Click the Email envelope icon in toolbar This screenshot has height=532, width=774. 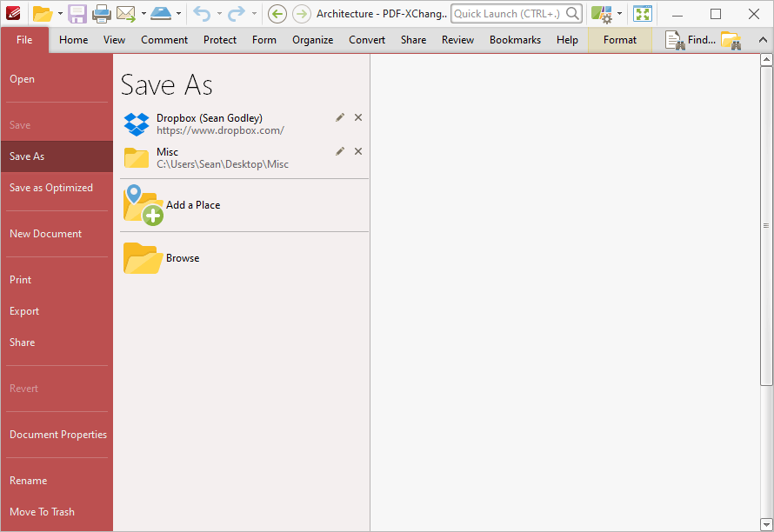click(126, 14)
